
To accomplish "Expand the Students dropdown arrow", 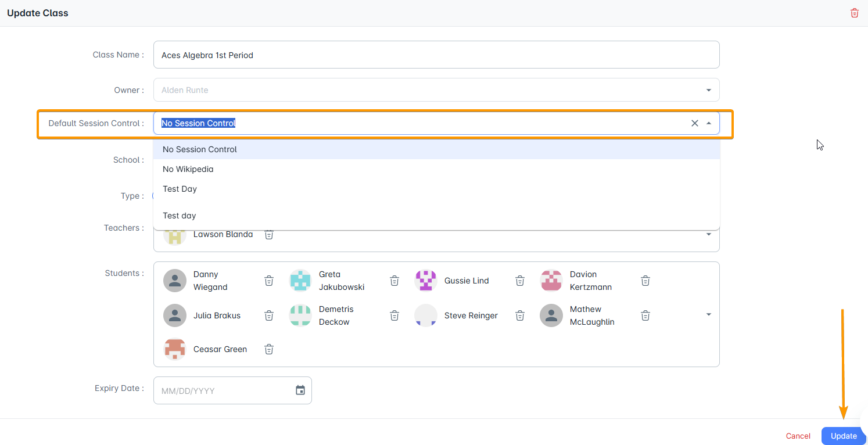I will pyautogui.click(x=709, y=314).
